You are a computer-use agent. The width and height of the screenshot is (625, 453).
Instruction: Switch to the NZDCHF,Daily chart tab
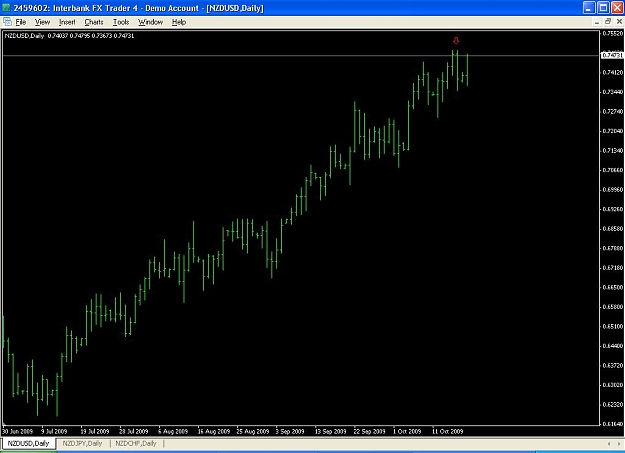(136, 443)
